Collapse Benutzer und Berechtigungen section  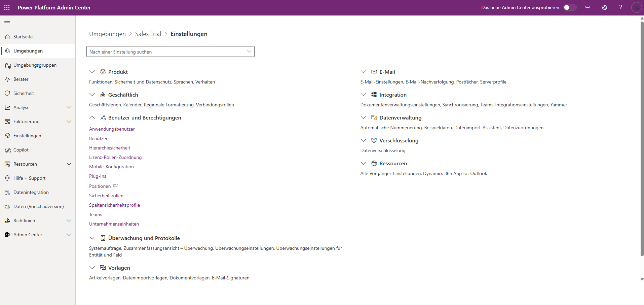pyautogui.click(x=92, y=117)
